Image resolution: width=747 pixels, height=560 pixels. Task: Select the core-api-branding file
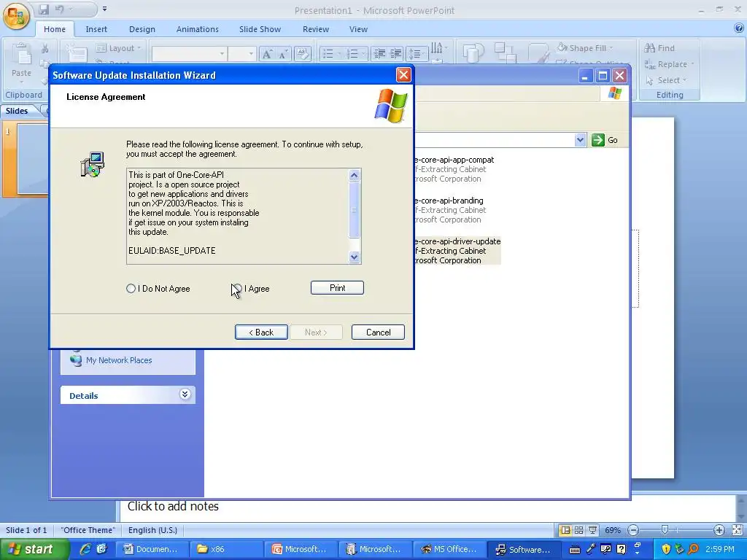(x=449, y=210)
